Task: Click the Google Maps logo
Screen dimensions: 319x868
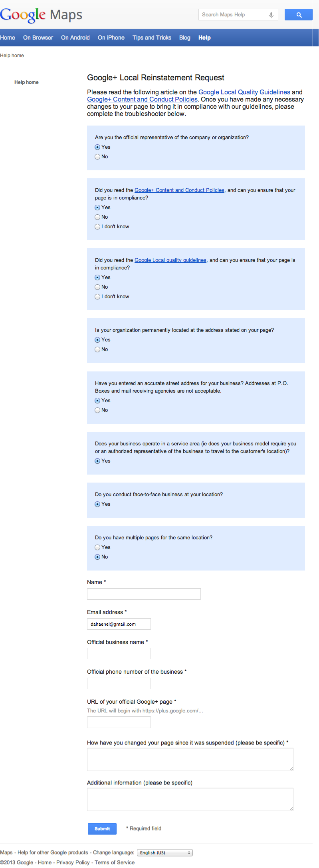Action: (41, 15)
